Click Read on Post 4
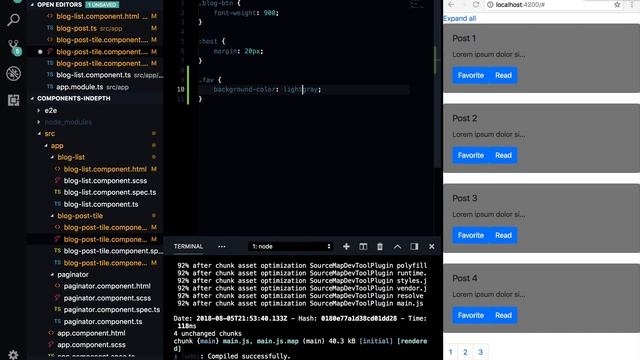Viewport: 640px width, 360px height. [503, 316]
